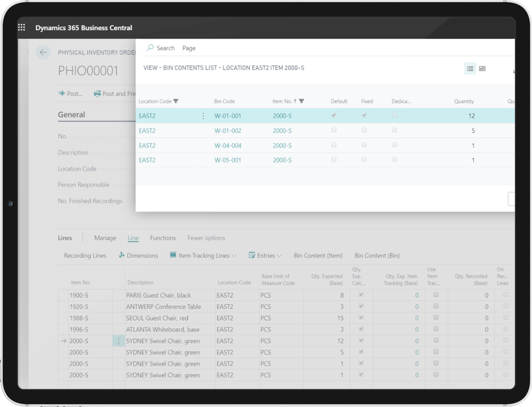The image size is (532, 407).
Task: Switch to tile view icon
Action: 482,68
